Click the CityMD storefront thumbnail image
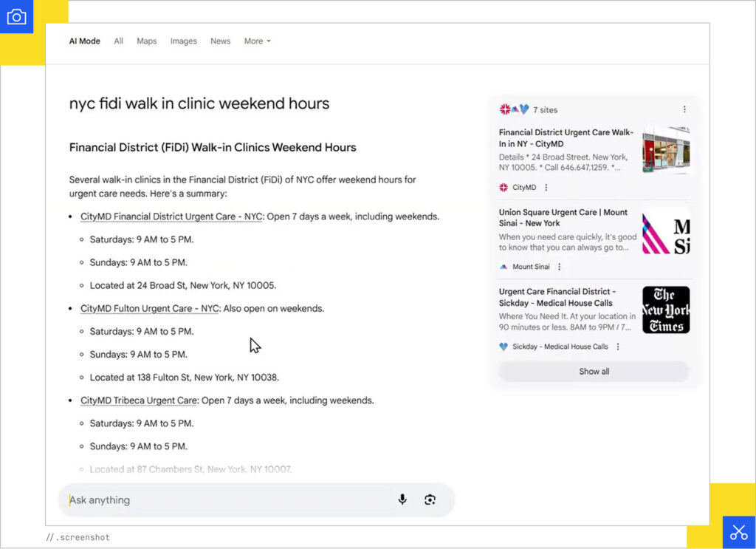Viewport: 756px width, 549px height. click(x=665, y=150)
